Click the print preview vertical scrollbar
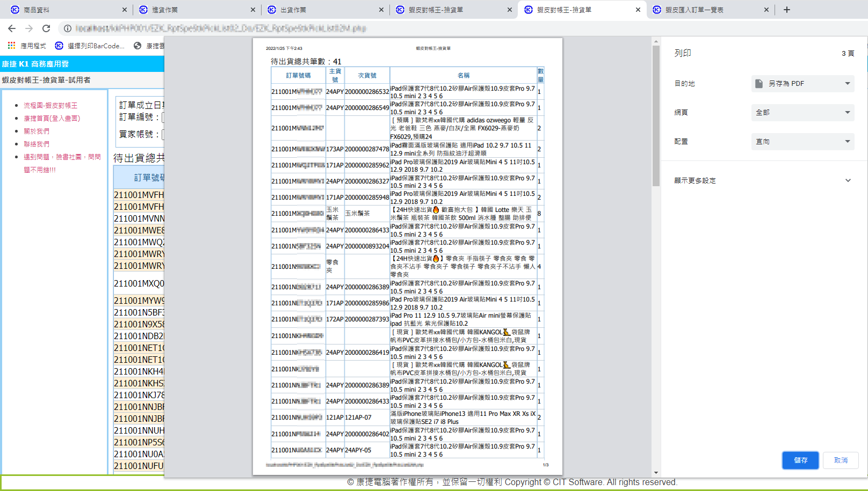Viewport: 868px width, 491px height. point(656,116)
